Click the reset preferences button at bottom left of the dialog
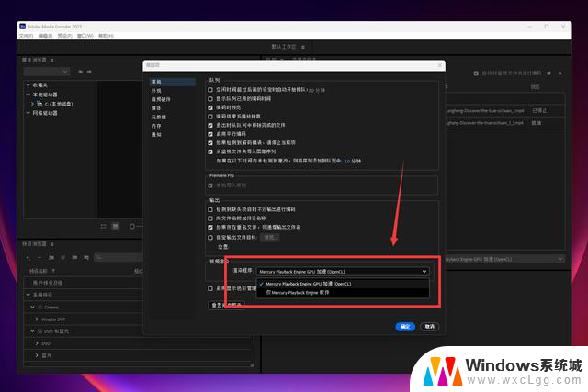Screen dimensions: 588x392 [227, 305]
